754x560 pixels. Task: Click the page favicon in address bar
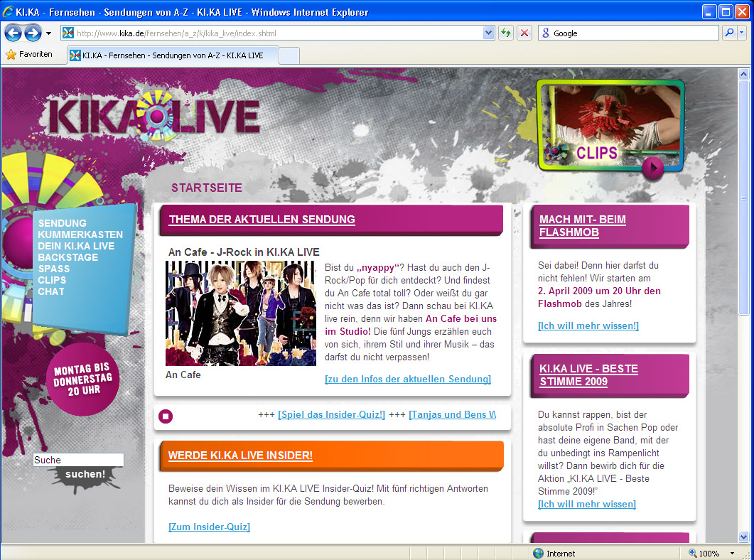pyautogui.click(x=68, y=33)
